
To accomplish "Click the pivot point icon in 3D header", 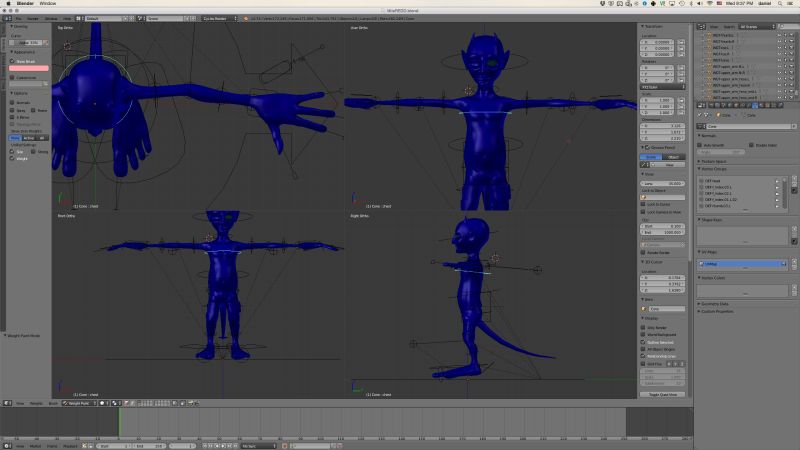I will (115, 403).
